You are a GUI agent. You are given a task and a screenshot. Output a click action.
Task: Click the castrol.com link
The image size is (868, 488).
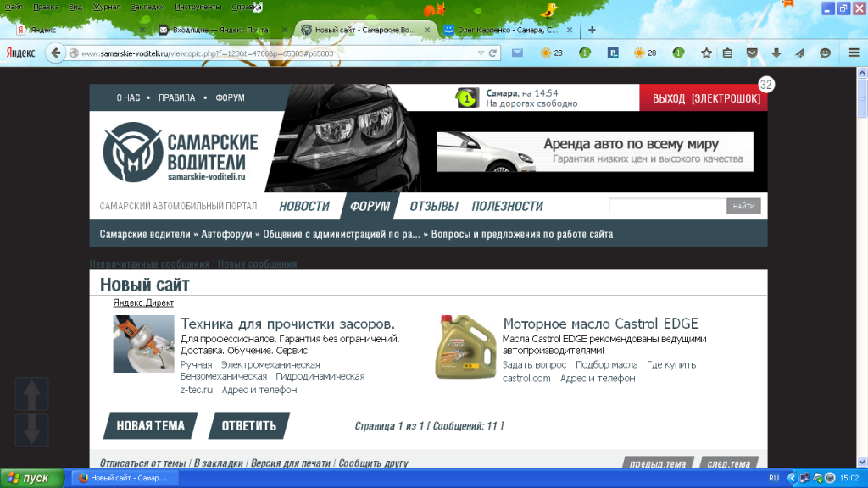(x=526, y=379)
